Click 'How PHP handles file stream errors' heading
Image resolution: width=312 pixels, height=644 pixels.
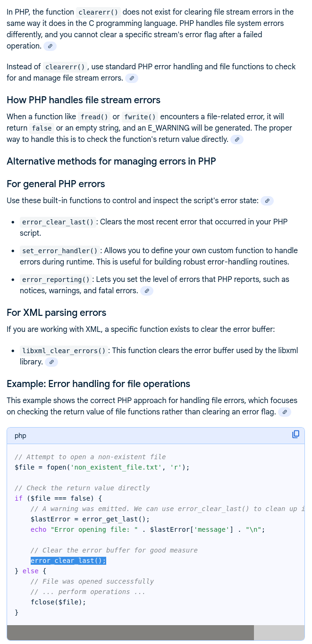[84, 100]
